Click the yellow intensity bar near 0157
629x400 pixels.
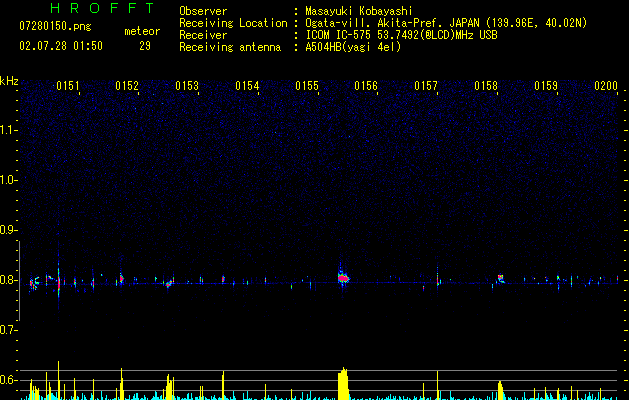point(437,385)
